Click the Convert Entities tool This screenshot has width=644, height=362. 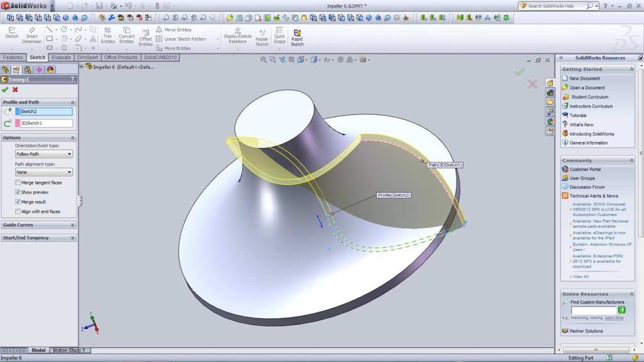click(126, 35)
